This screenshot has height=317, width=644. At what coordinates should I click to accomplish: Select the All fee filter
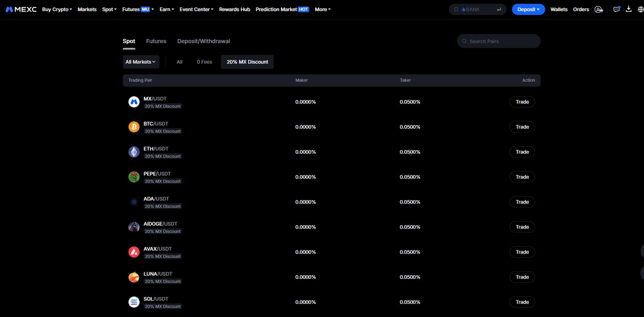coord(180,62)
